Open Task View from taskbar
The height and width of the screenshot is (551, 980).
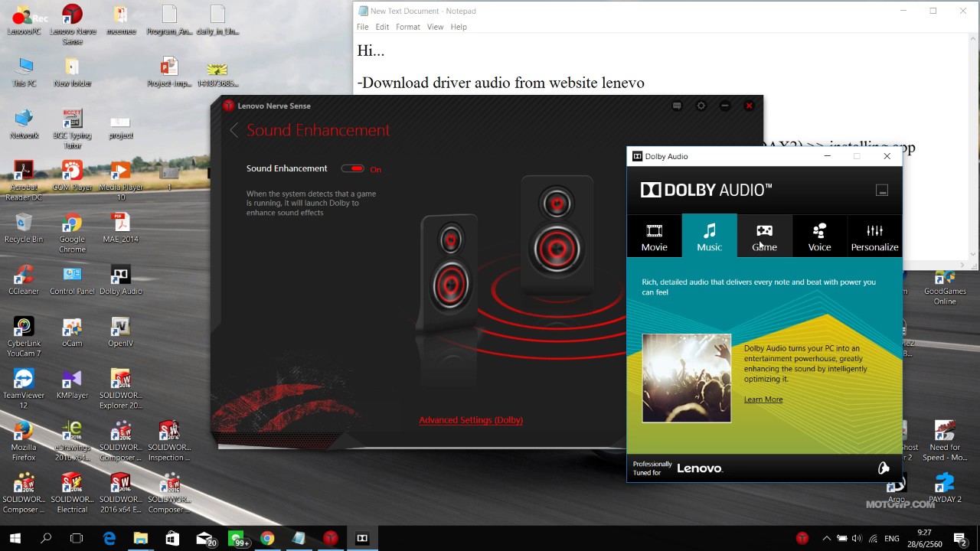point(77,539)
